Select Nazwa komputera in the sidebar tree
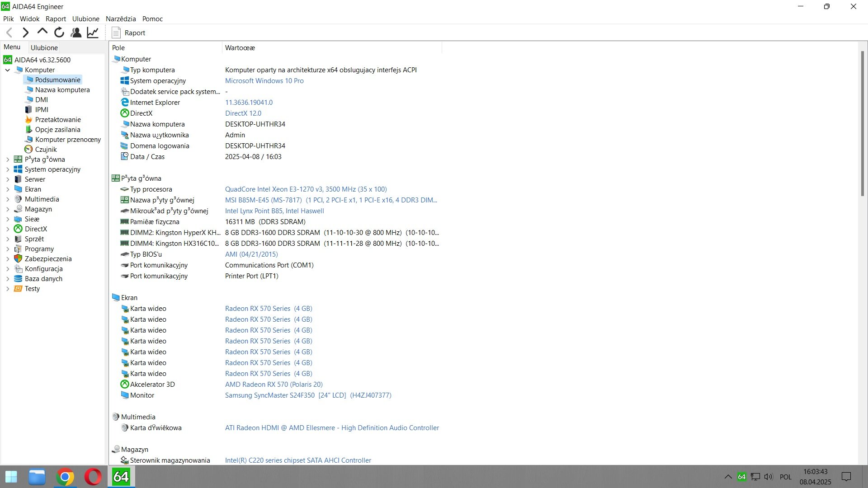 [x=62, y=89]
